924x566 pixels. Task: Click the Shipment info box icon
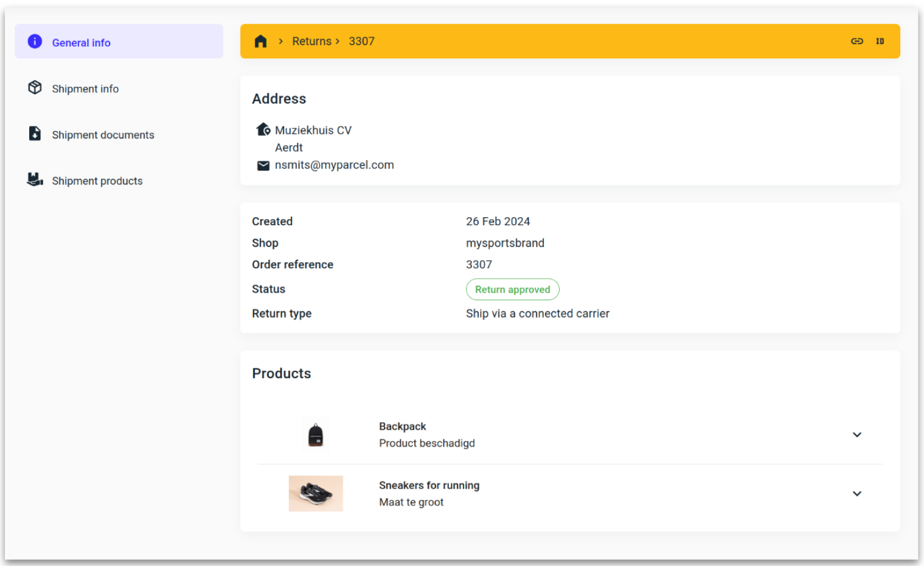(35, 88)
